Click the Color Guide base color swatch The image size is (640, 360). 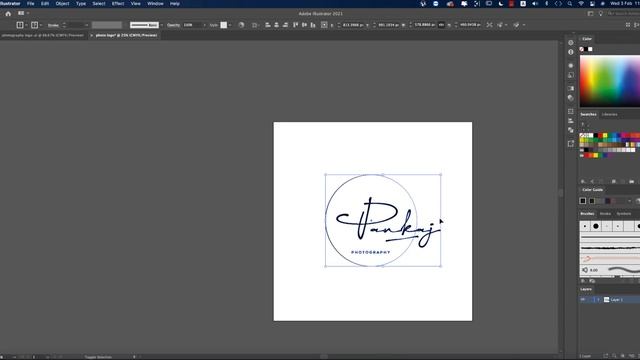pyautogui.click(x=583, y=200)
